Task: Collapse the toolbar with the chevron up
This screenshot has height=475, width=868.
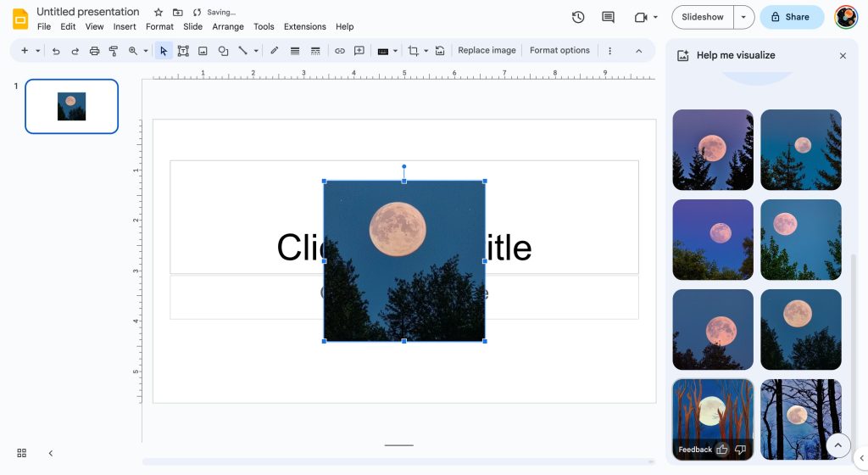Action: [639, 51]
